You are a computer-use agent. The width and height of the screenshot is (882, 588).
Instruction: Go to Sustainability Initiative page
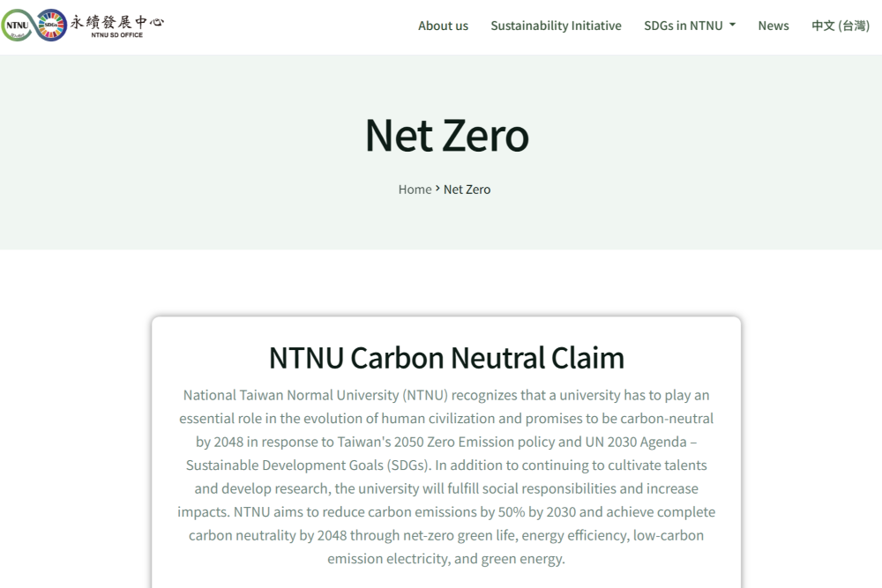[x=556, y=26]
